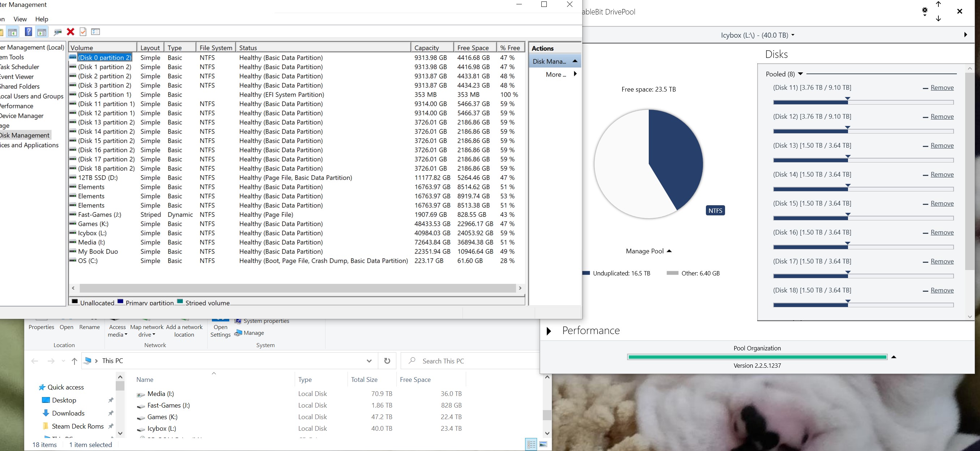Switch Explorer to large icons view icon
Image resolution: width=980 pixels, height=451 pixels.
[543, 444]
